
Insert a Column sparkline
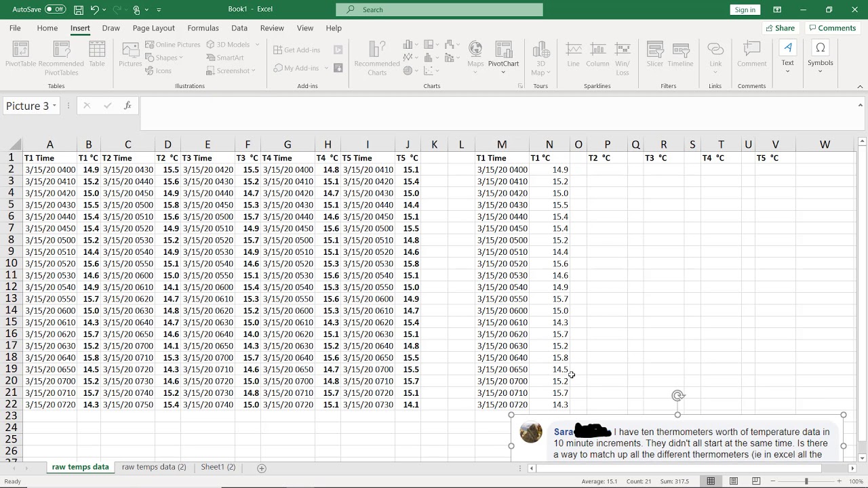tap(597, 54)
